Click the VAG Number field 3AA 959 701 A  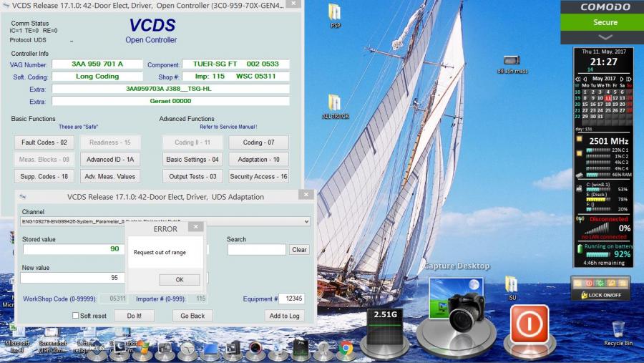(97, 64)
